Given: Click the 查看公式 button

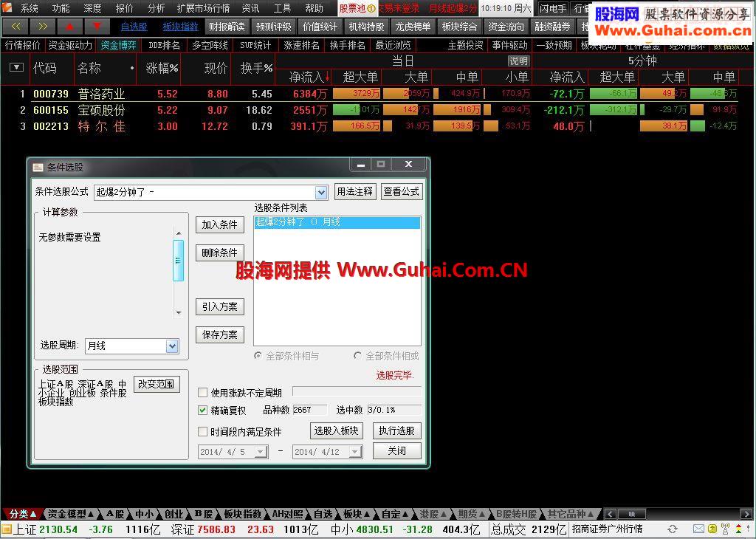Looking at the screenshot, I should click(401, 191).
